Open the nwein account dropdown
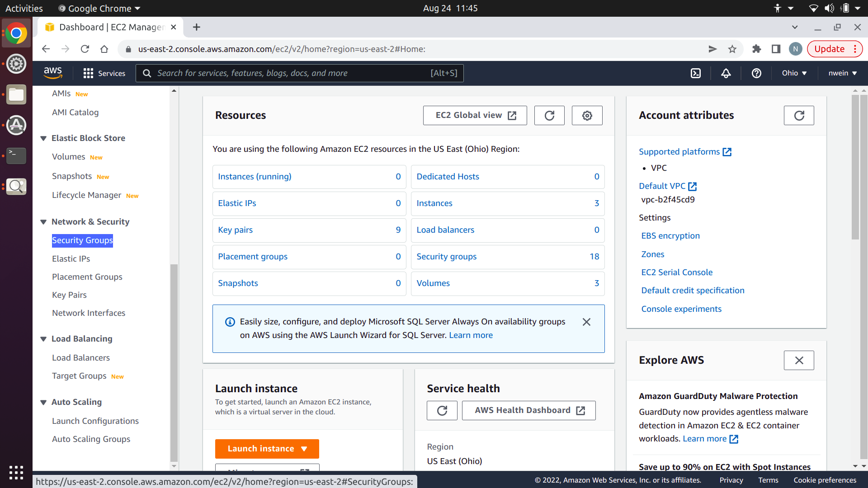Viewport: 868px width, 488px height. [842, 73]
